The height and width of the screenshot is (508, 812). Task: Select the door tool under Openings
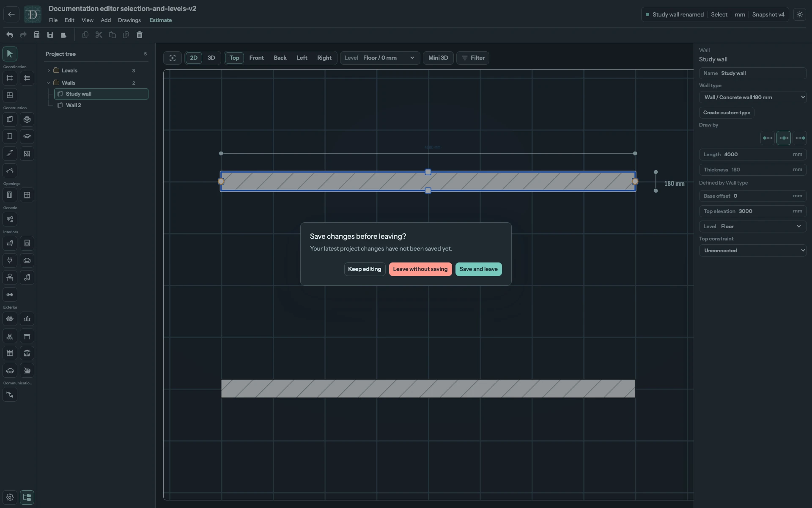pos(10,195)
